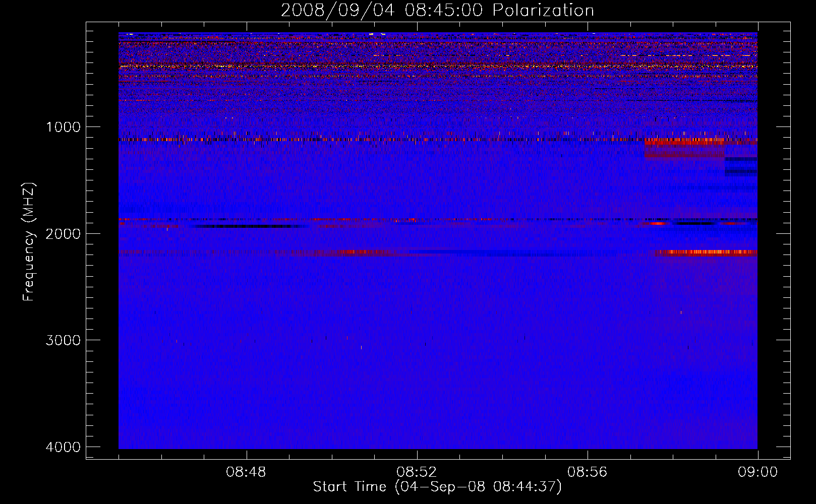
Task: Click the plot title '2008/09/04 08:45:00 Polarization'
Action: click(x=437, y=10)
